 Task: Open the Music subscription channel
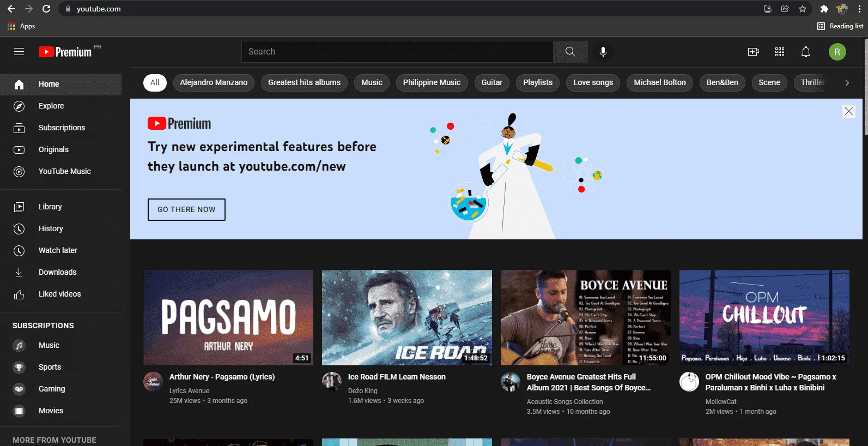(61, 346)
